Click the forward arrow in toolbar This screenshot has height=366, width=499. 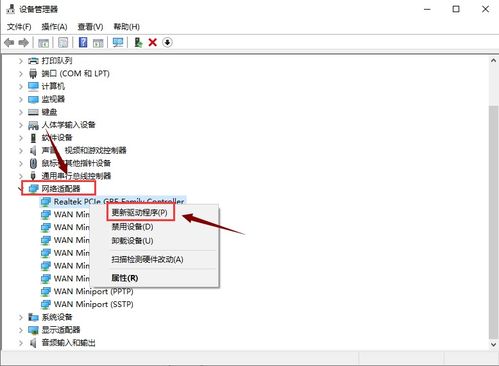23,42
